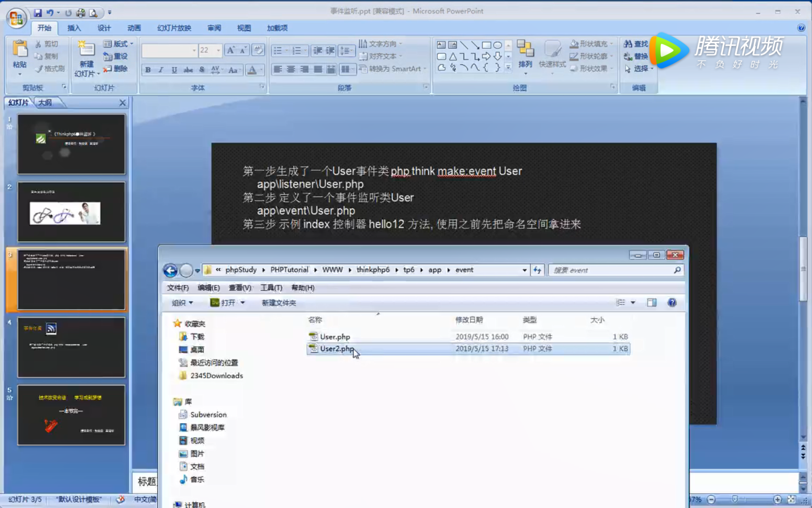This screenshot has height=508, width=812.
Task: Click Back arrow in Explorer window
Action: click(x=170, y=270)
